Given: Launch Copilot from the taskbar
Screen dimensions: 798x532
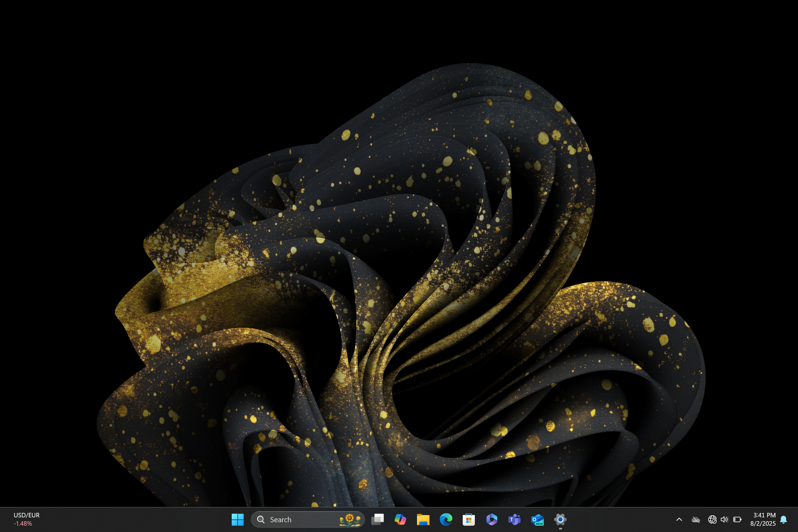Looking at the screenshot, I should pos(399,520).
